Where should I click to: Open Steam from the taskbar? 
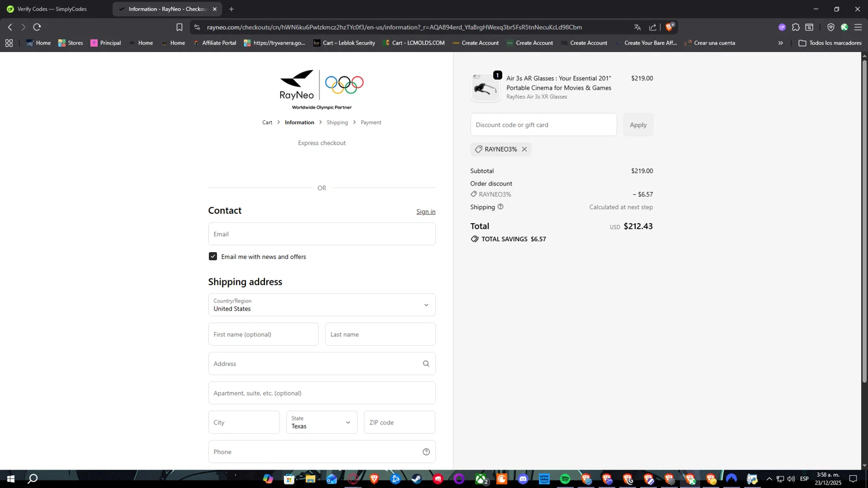(x=417, y=479)
